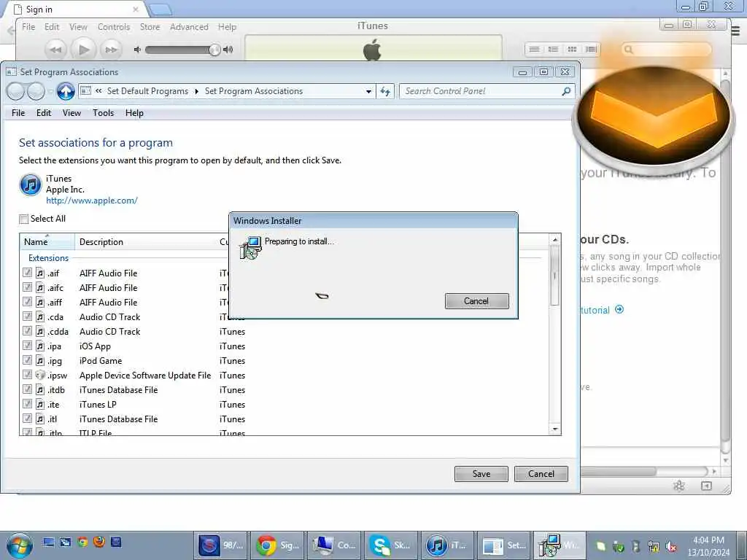Open the Windows Start button
The image size is (747, 560).
pos(20,545)
